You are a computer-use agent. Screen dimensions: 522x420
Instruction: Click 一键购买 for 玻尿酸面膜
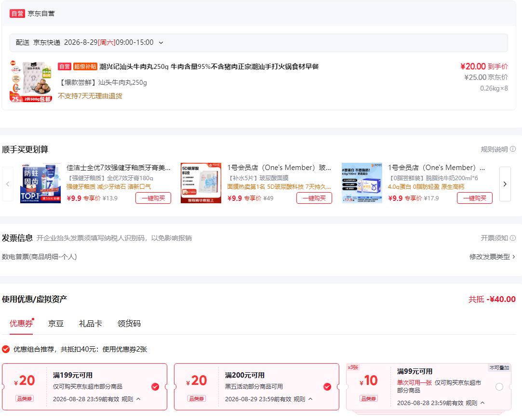click(x=314, y=198)
